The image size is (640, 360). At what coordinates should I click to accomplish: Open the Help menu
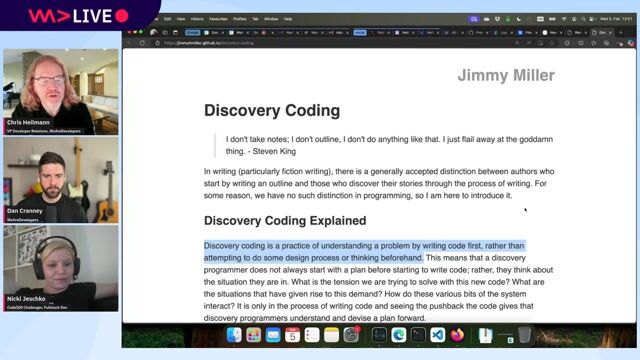(288, 19)
